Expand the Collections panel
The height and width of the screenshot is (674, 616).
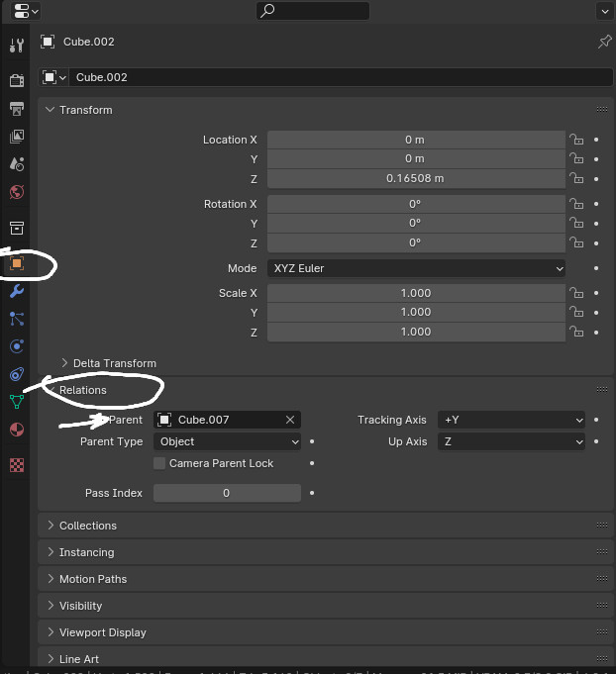coord(51,526)
